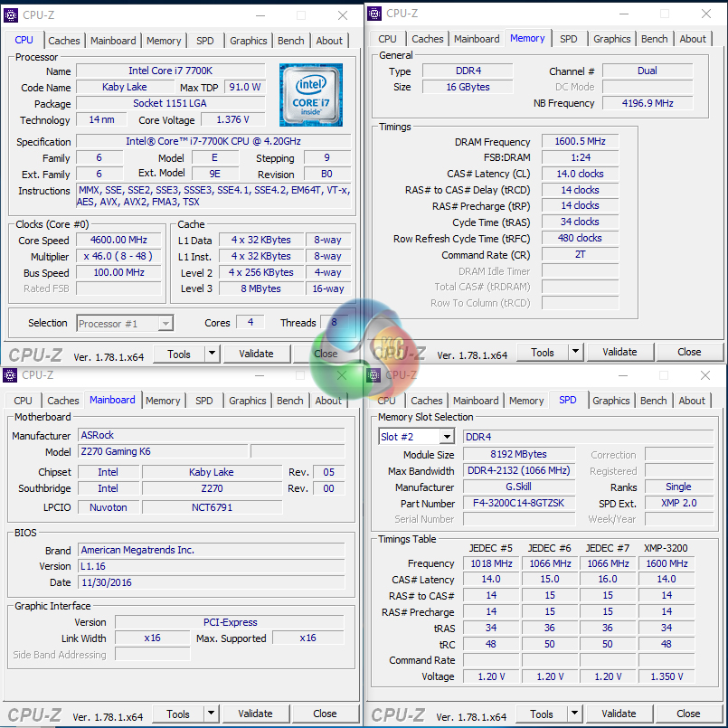The image size is (728, 728).
Task: Close the Mainboard window using its title bar X
Action: [343, 375]
